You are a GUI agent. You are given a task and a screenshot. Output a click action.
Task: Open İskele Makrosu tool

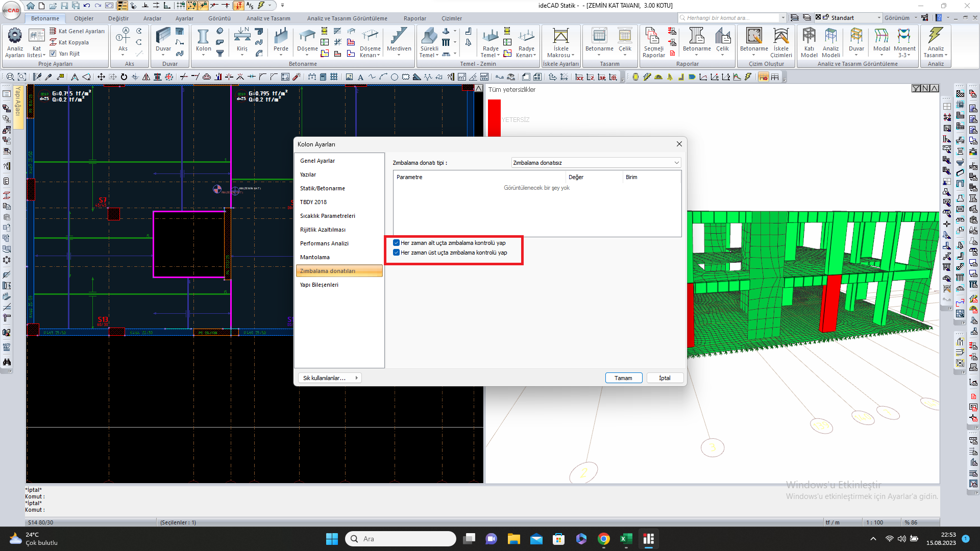click(560, 42)
